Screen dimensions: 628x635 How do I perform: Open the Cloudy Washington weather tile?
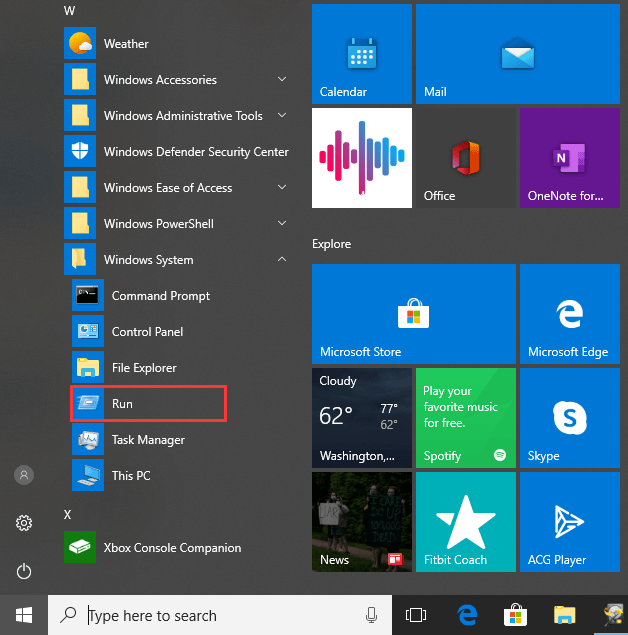point(362,418)
